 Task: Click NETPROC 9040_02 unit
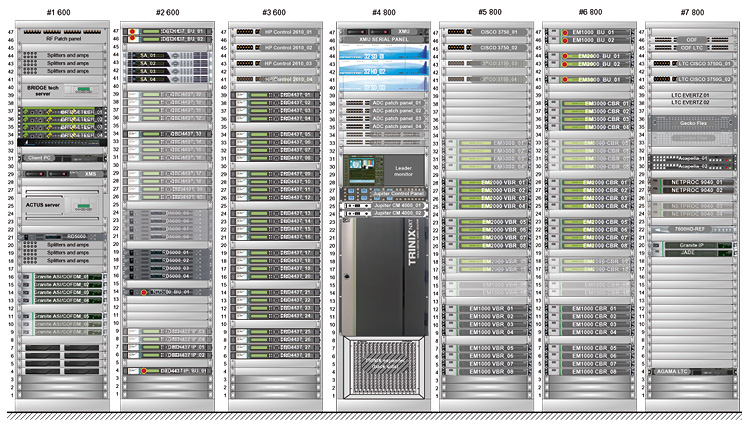[692, 190]
